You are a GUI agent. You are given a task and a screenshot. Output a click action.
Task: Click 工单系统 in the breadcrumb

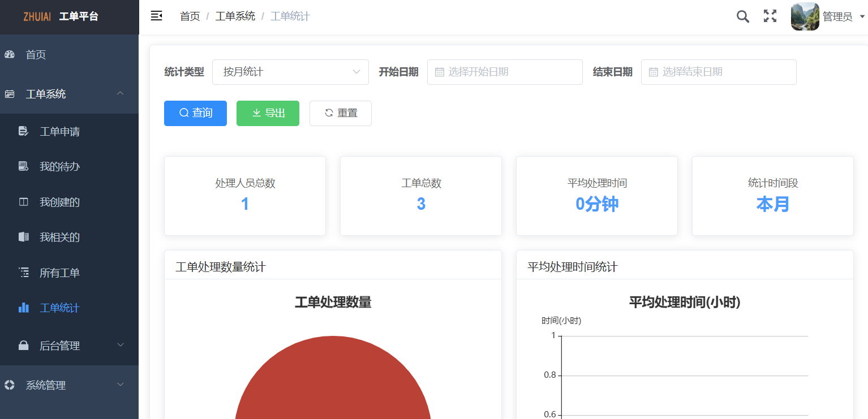click(x=235, y=16)
